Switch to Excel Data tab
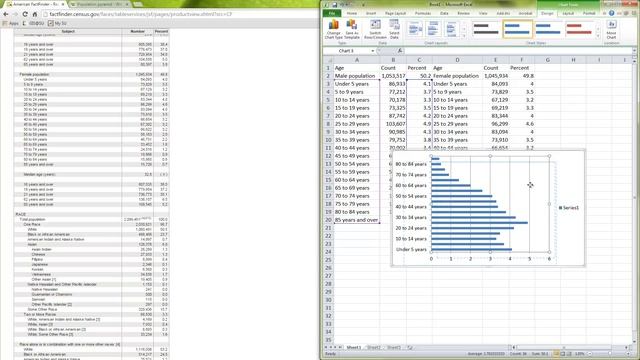Screen dimensions: 640x360 click(444, 13)
